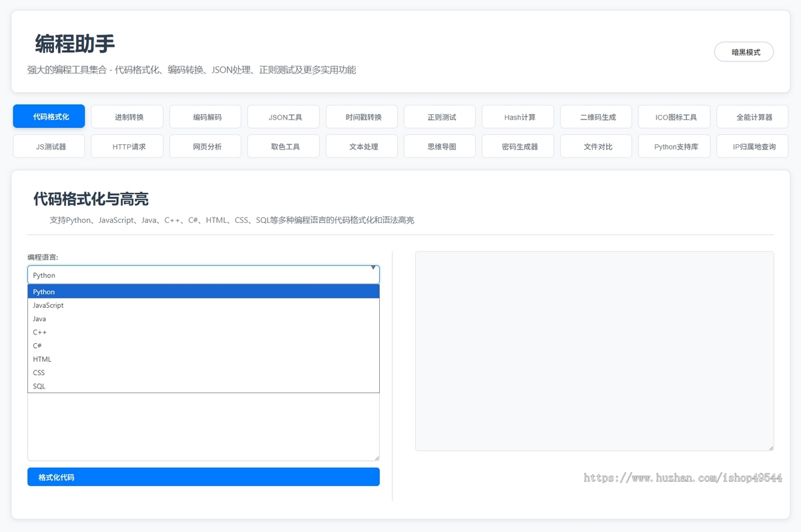Choose Python in the language list
Image resolution: width=801 pixels, height=532 pixels.
point(204,292)
